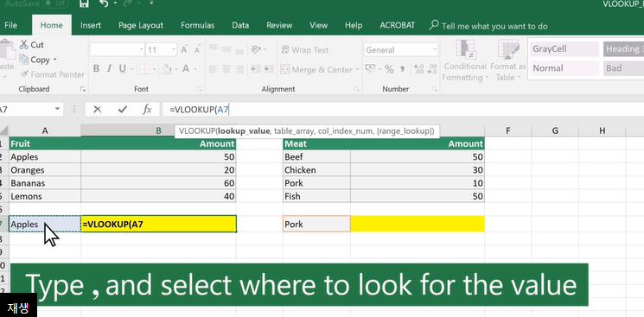Switch to the Page Layout tab

click(x=141, y=25)
